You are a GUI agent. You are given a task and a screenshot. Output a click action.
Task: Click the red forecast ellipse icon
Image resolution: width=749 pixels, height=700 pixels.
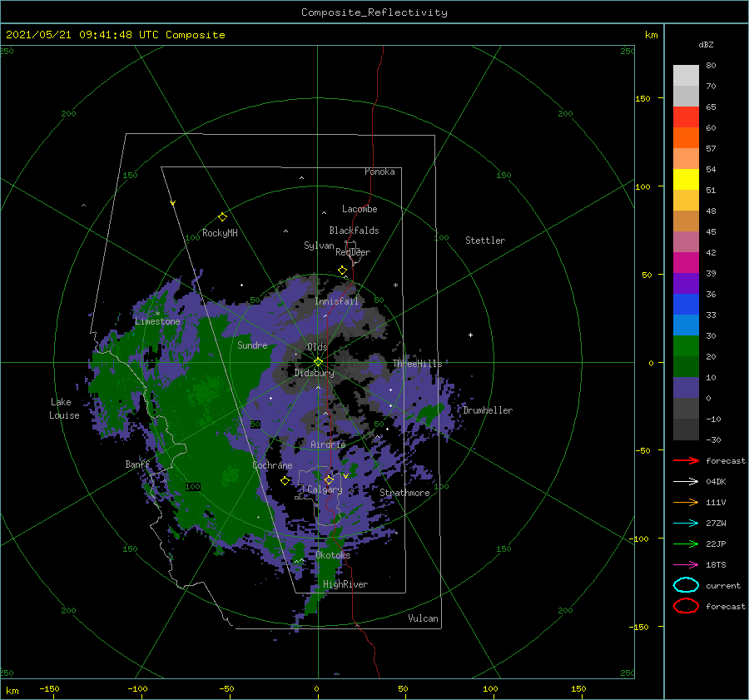point(686,606)
